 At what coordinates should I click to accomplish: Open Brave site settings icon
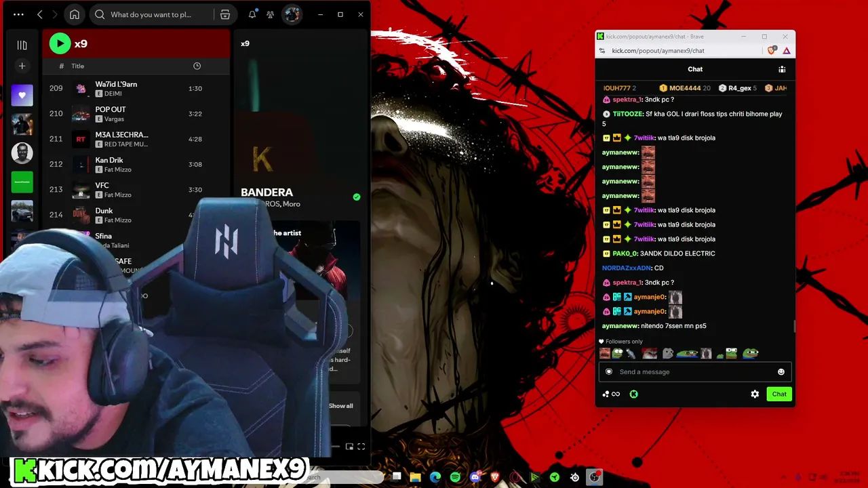tap(601, 51)
